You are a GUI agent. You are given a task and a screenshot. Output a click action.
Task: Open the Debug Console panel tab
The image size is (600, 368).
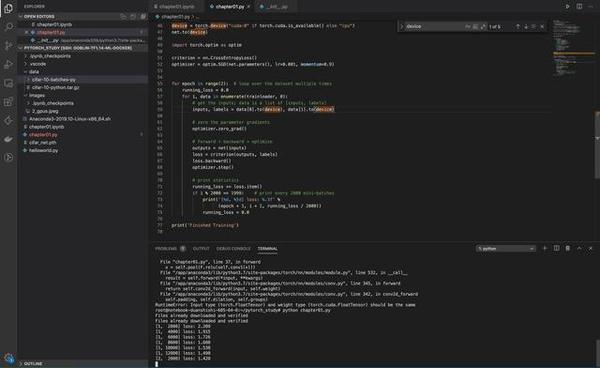coord(233,249)
